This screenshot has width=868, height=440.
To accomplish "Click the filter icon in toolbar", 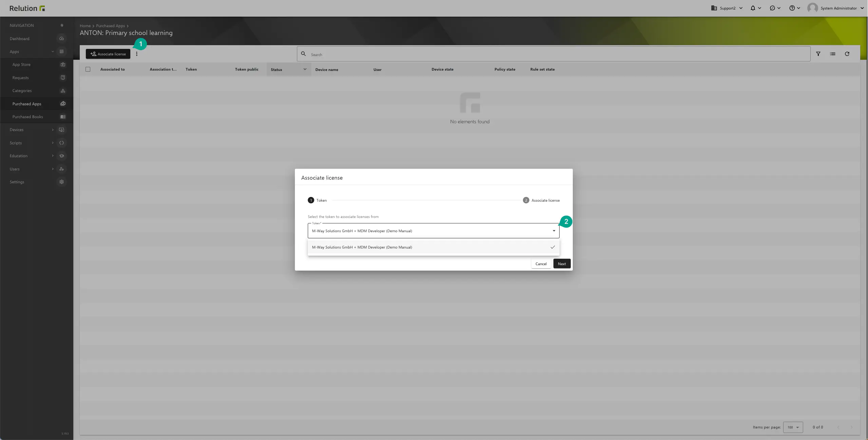I will coord(818,54).
